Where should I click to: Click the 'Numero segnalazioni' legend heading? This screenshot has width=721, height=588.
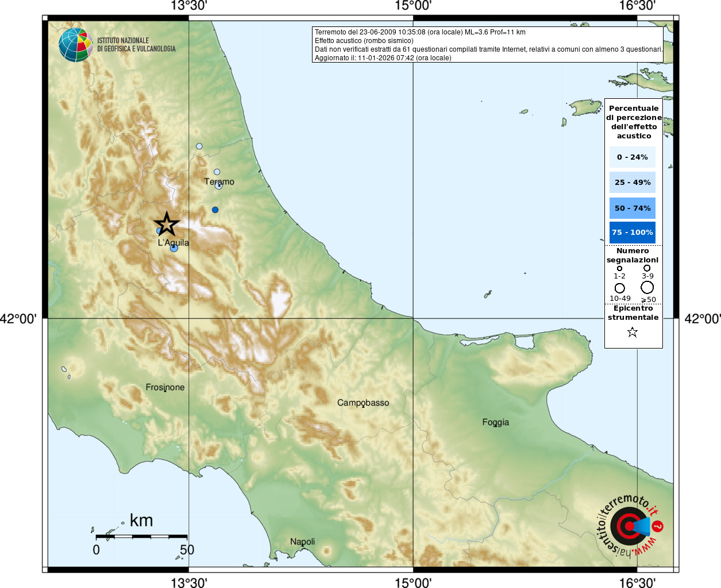click(x=633, y=255)
